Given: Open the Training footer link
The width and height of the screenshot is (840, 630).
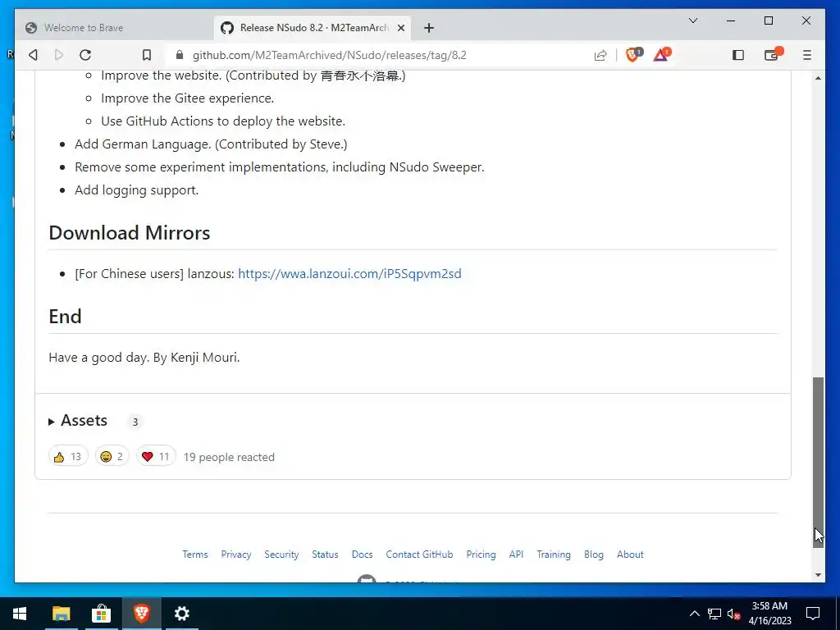Looking at the screenshot, I should click(x=554, y=555).
